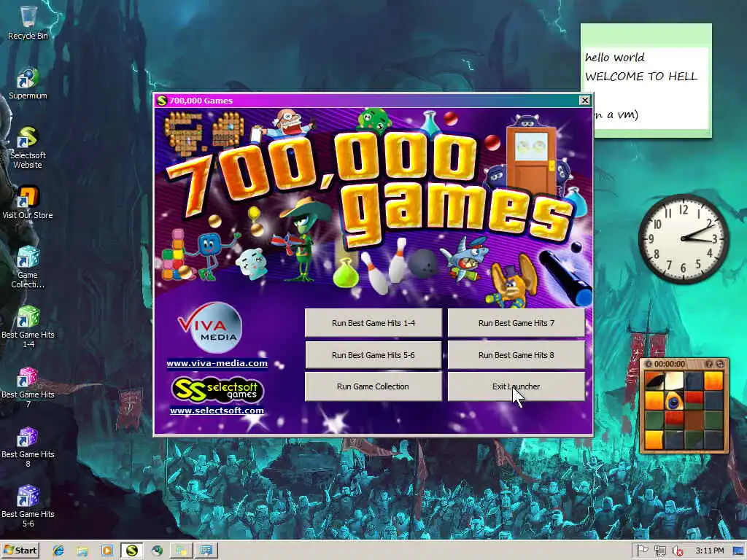Click the white puzzle tile in top row

[x=674, y=381]
